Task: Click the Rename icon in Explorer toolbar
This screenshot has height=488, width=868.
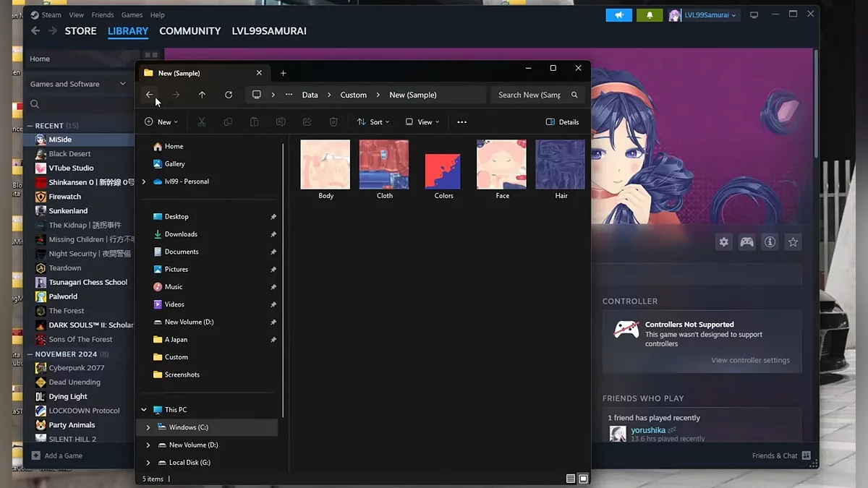Action: click(281, 122)
